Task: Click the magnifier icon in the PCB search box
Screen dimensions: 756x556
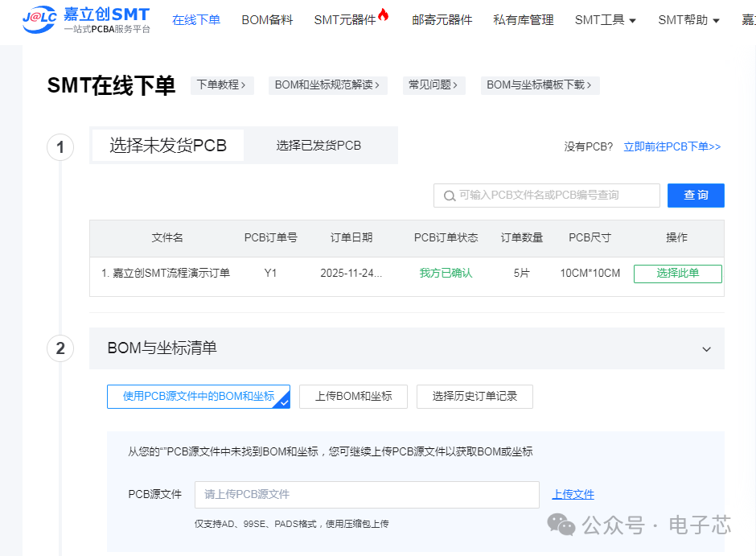Action: pos(449,196)
